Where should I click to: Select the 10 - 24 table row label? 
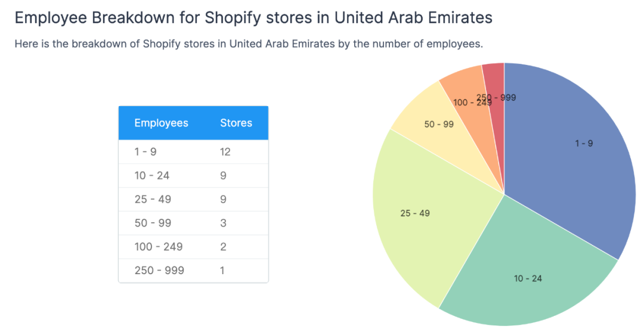[x=152, y=176]
